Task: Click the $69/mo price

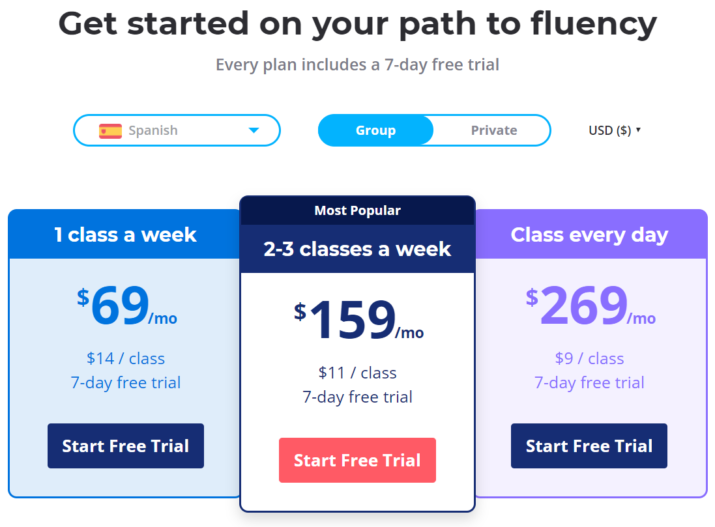Action: (x=127, y=305)
